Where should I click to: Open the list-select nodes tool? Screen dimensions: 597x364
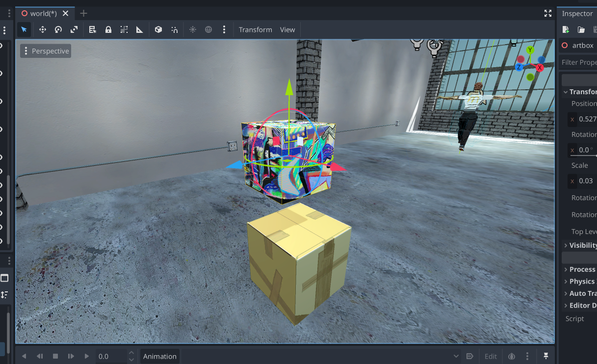coord(93,29)
